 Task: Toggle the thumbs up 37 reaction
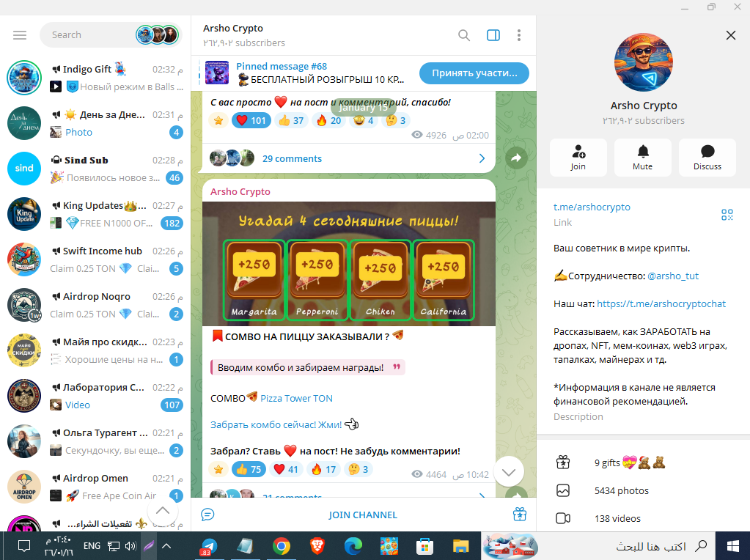291,120
